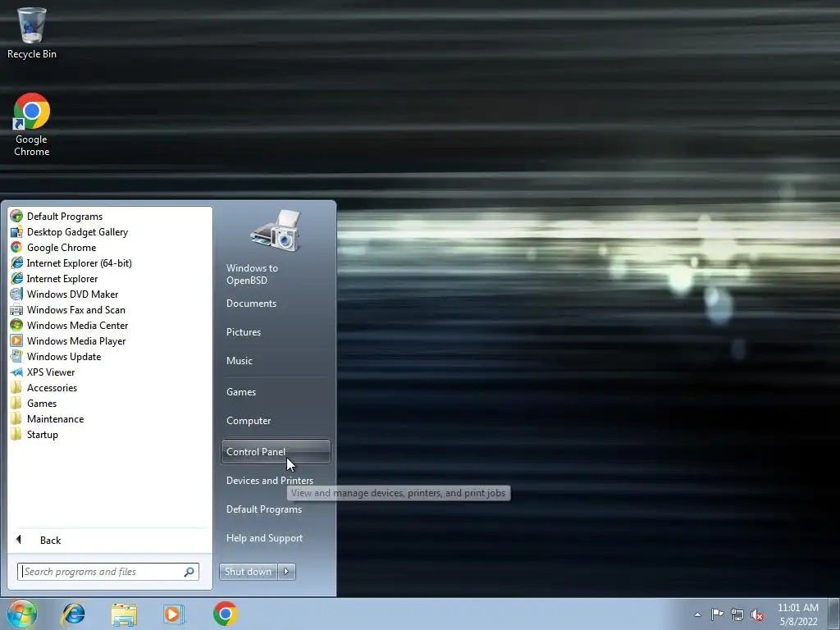Launch Internet Explorer (64-bit) icon
Image resolution: width=840 pixels, height=630 pixels.
(x=16, y=263)
